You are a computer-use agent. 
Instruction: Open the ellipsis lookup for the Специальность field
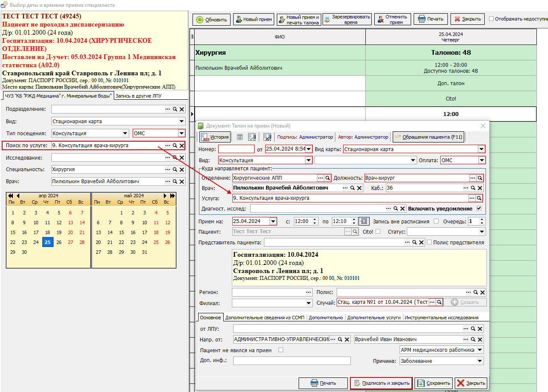point(168,169)
